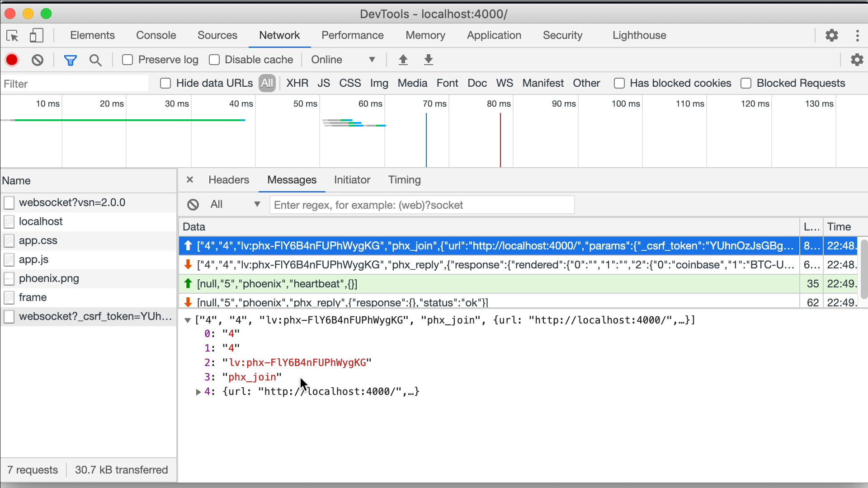The height and width of the screenshot is (488, 868).
Task: Click the filter funnel icon
Action: (70, 60)
